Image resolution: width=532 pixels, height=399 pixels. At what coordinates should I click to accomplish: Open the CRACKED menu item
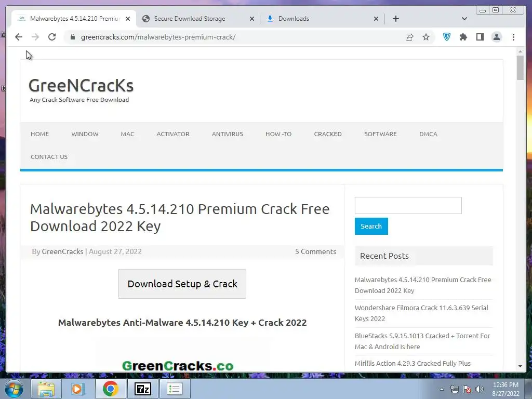328,134
